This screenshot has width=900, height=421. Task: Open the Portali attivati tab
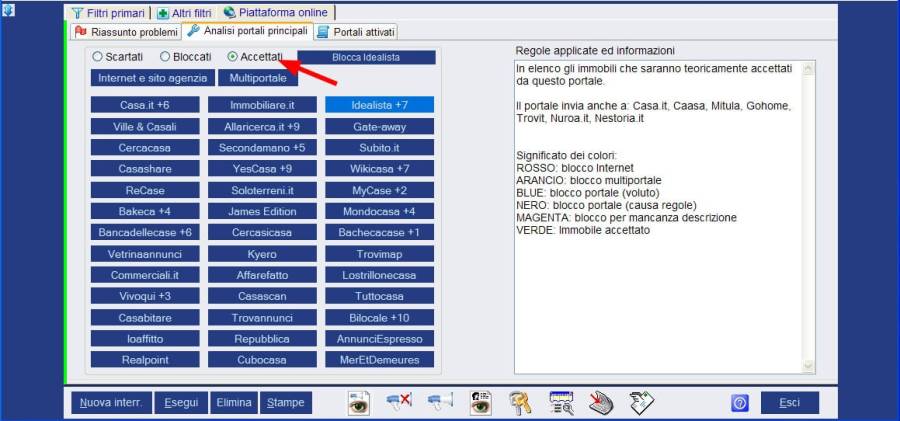point(356,32)
